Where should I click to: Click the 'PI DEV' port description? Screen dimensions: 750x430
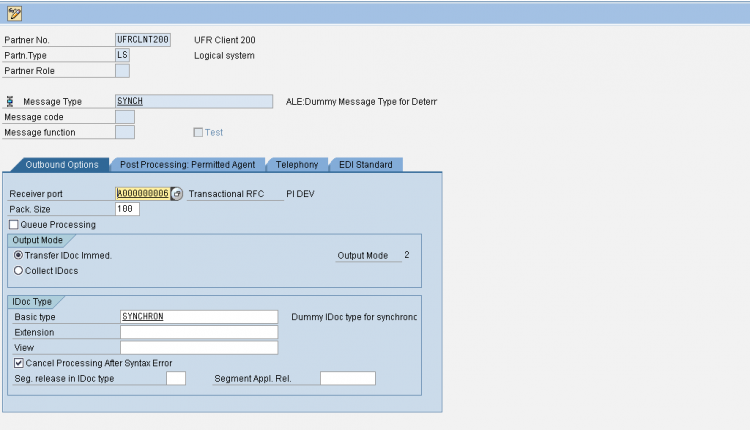click(300, 194)
